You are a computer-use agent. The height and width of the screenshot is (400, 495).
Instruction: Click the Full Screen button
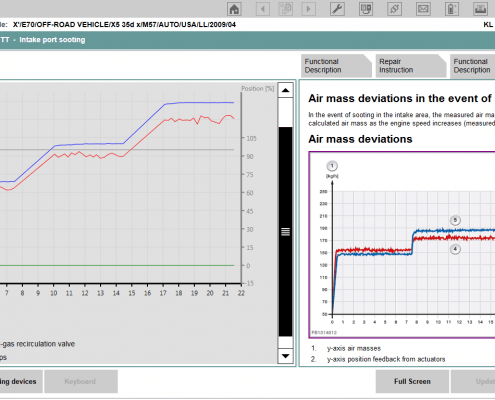click(x=412, y=381)
